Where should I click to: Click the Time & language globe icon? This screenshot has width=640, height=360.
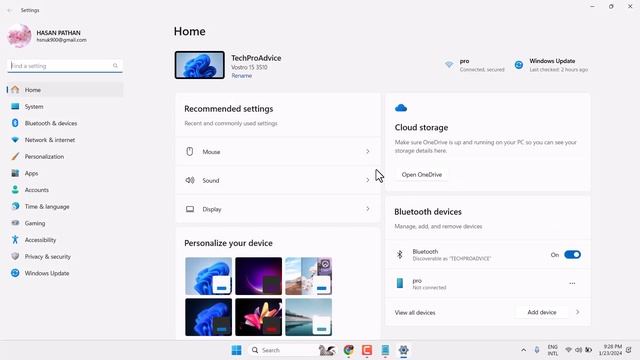[15, 206]
